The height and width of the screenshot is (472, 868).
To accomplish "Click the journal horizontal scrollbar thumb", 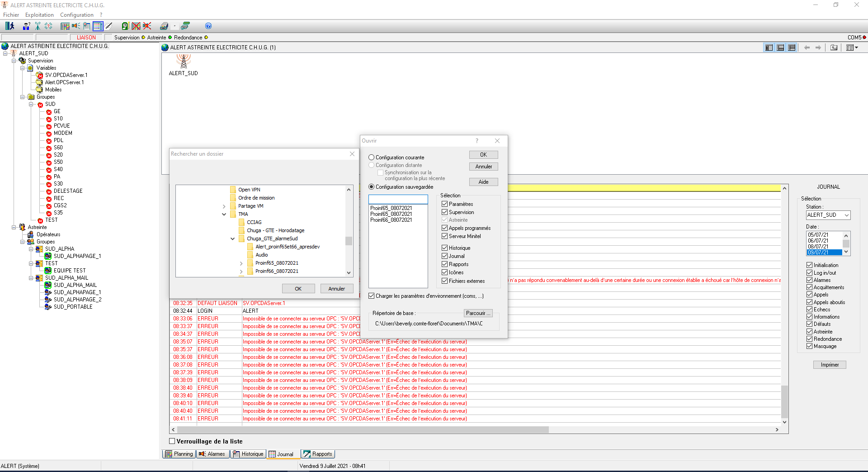I will point(362,430).
